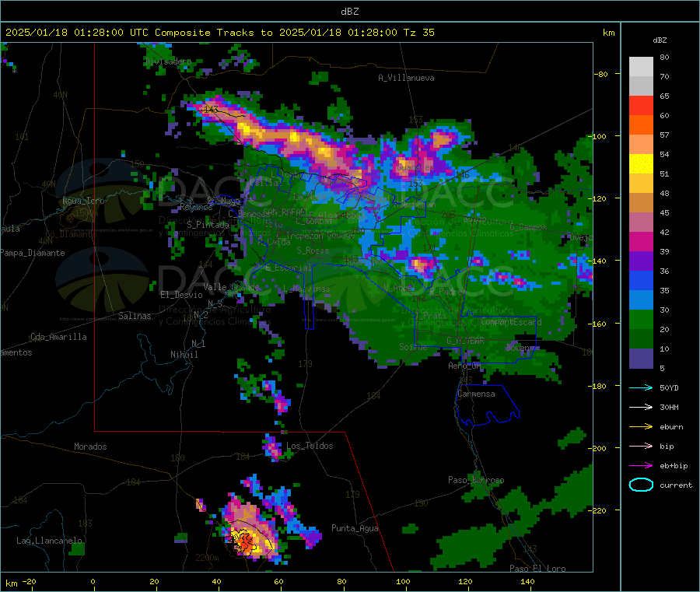
Task: Click the 'Cda_Amarilla' map label
Action: (x=58, y=337)
